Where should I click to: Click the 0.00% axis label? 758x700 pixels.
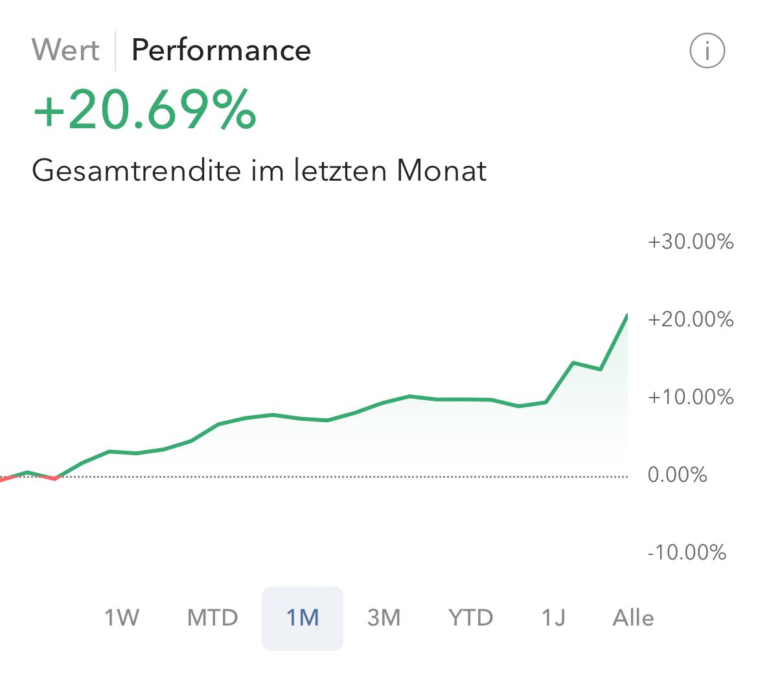click(678, 475)
